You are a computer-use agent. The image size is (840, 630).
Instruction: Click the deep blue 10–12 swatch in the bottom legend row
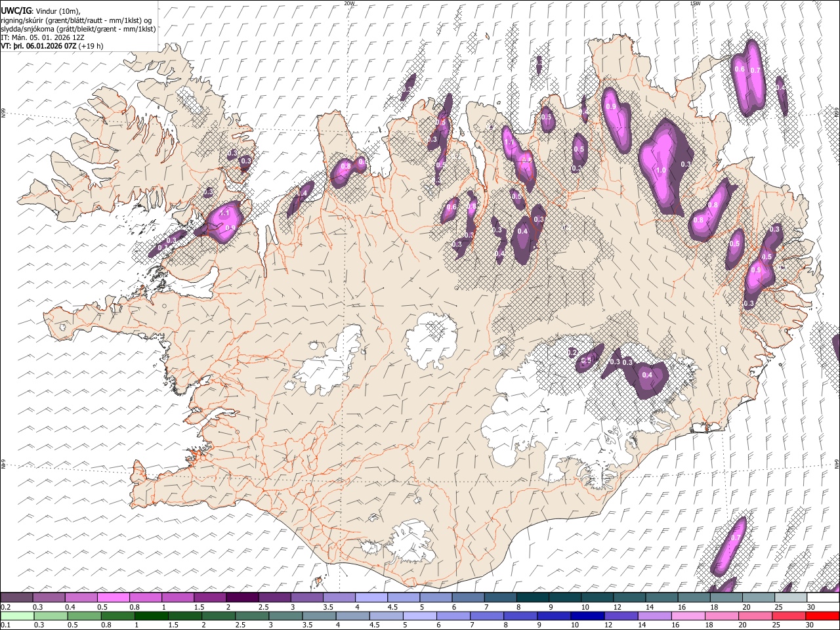587,616
